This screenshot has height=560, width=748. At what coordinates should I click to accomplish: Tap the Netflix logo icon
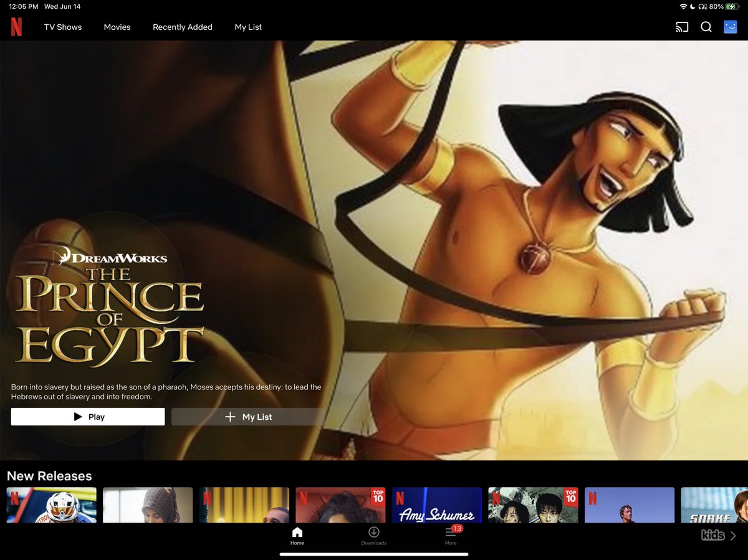[16, 27]
